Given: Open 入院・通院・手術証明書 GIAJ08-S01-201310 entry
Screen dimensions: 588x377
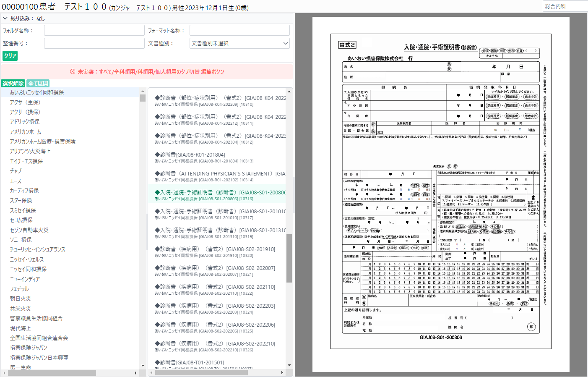Looking at the screenshot, I should (217, 233).
